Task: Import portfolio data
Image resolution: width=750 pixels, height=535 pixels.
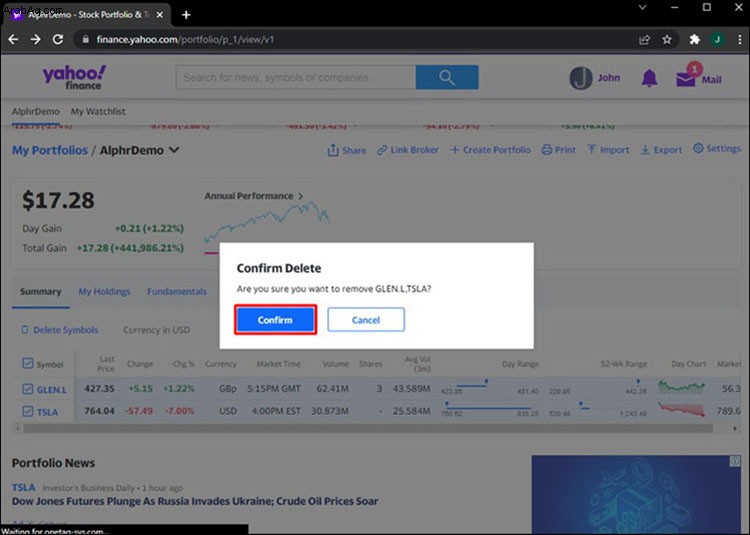Action: click(x=608, y=150)
